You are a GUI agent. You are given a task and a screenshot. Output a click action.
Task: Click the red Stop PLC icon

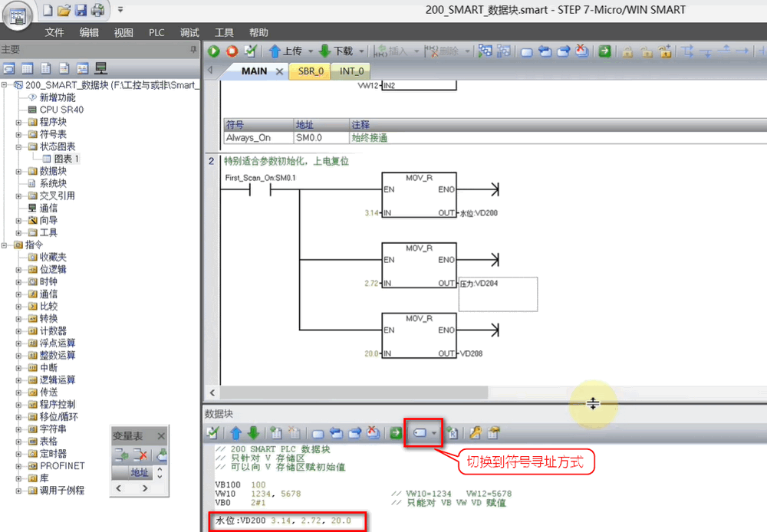[232, 51]
